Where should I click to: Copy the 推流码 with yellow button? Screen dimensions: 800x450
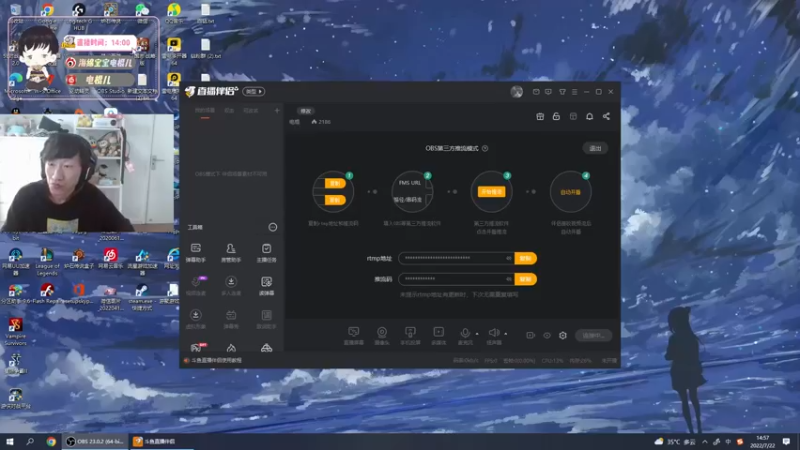(525, 279)
